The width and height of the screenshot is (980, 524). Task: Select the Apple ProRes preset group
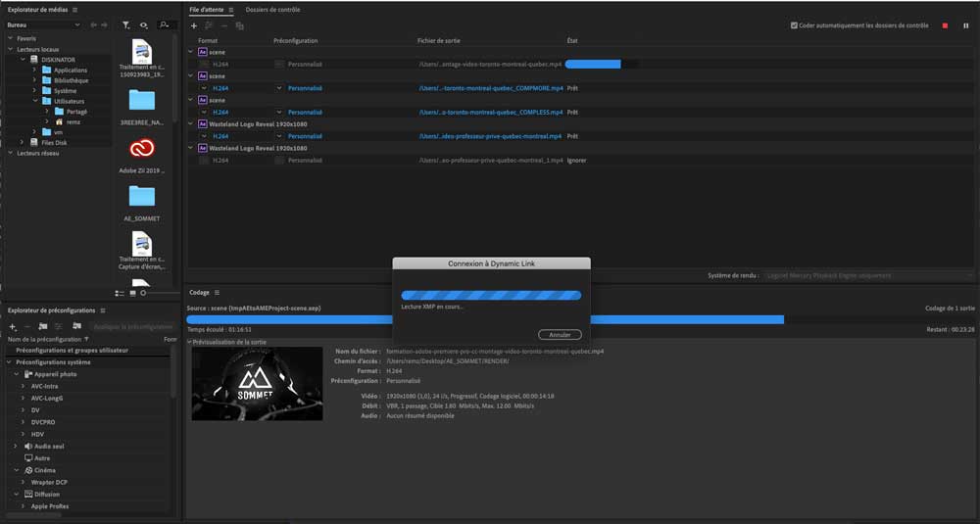(x=50, y=506)
